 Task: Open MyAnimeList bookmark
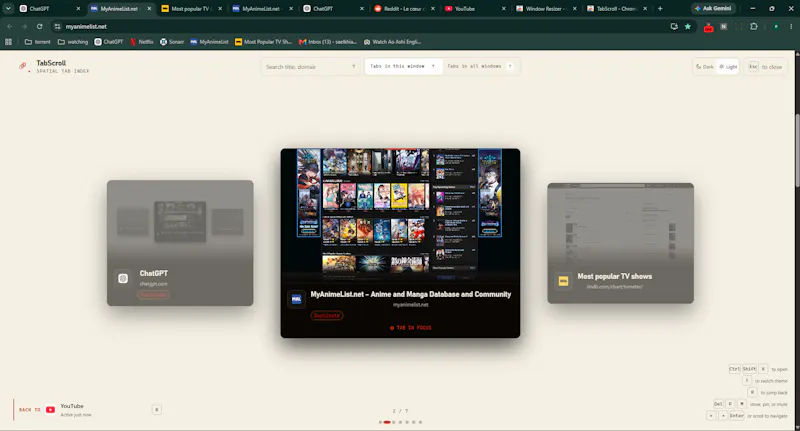click(x=209, y=42)
